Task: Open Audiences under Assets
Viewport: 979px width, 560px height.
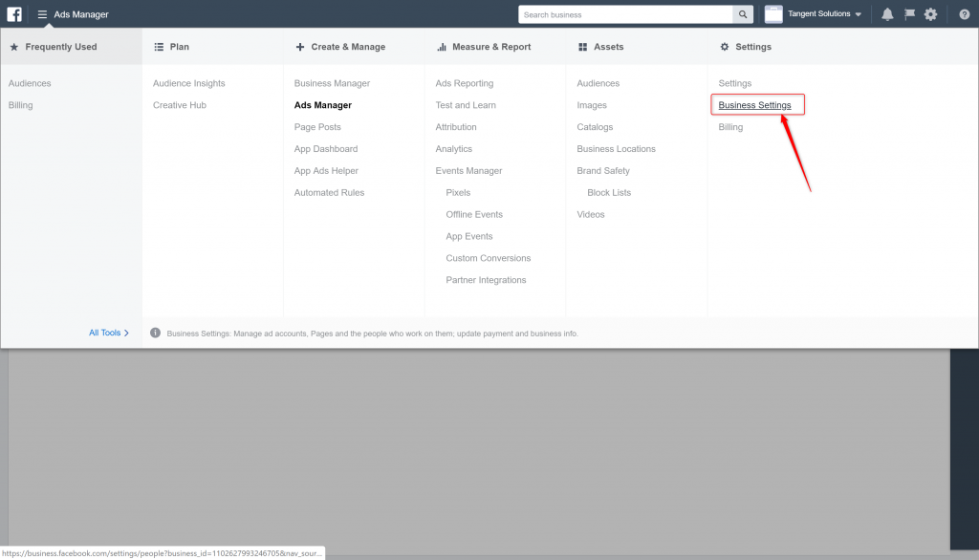Action: 598,83
